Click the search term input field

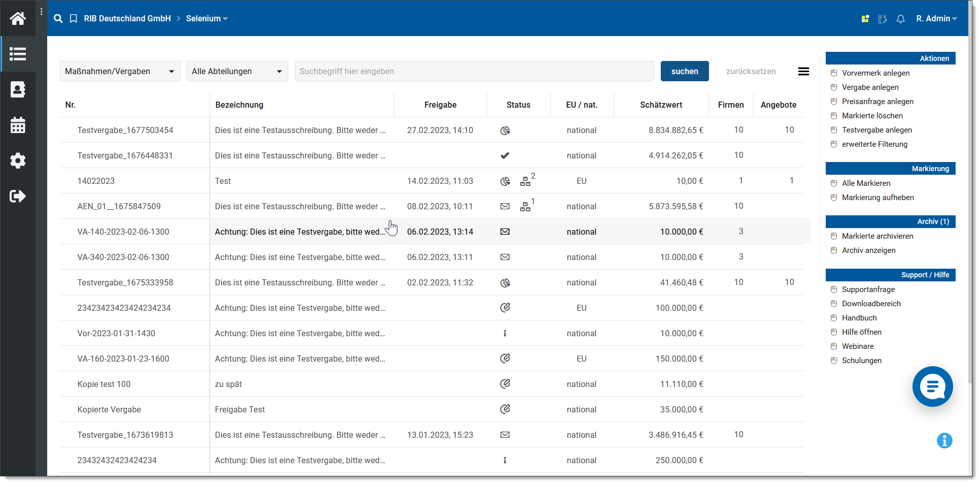[474, 72]
